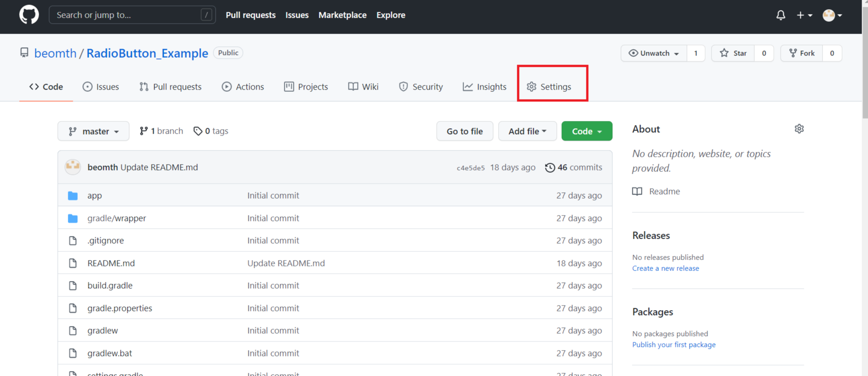Click the gradle/wrapper folder icon
The height and width of the screenshot is (376, 868).
click(73, 218)
